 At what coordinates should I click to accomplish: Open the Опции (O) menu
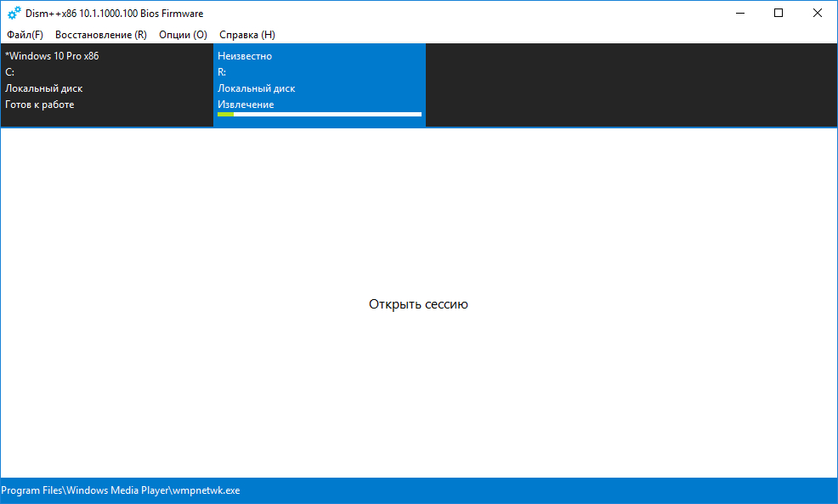click(183, 35)
